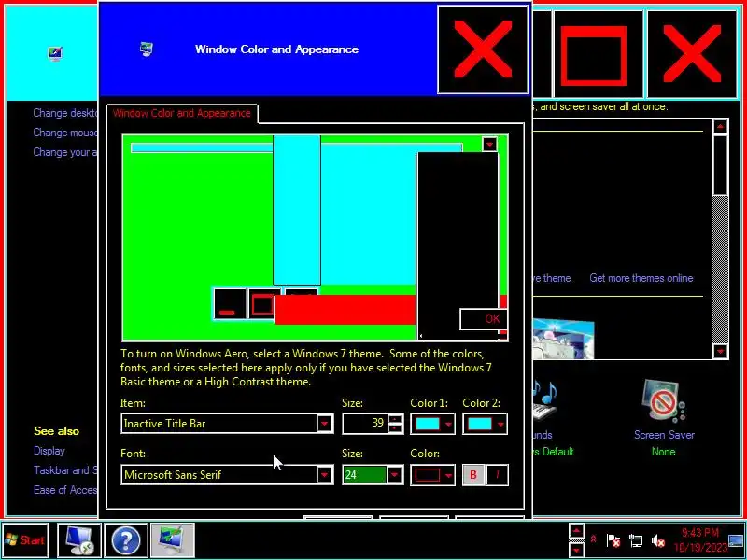Toggle the Bold font style button
Viewport: 747px width, 560px height.
point(473,475)
